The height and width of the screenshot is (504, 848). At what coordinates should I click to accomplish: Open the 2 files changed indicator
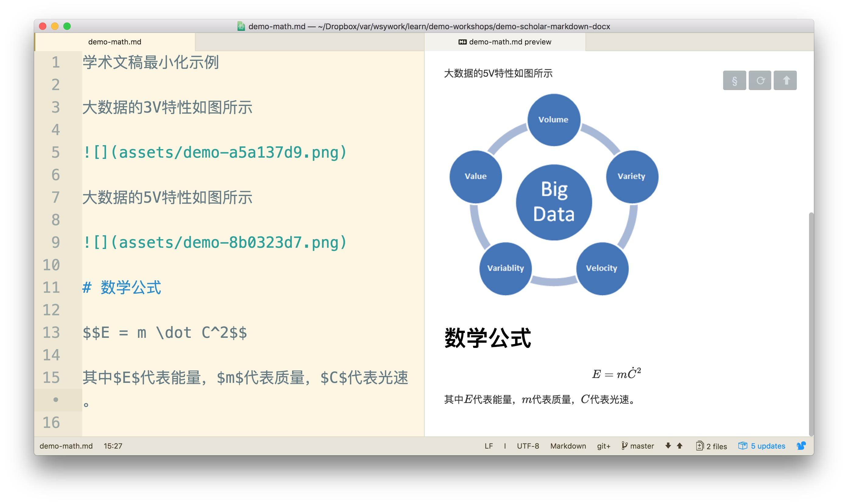[x=711, y=446]
